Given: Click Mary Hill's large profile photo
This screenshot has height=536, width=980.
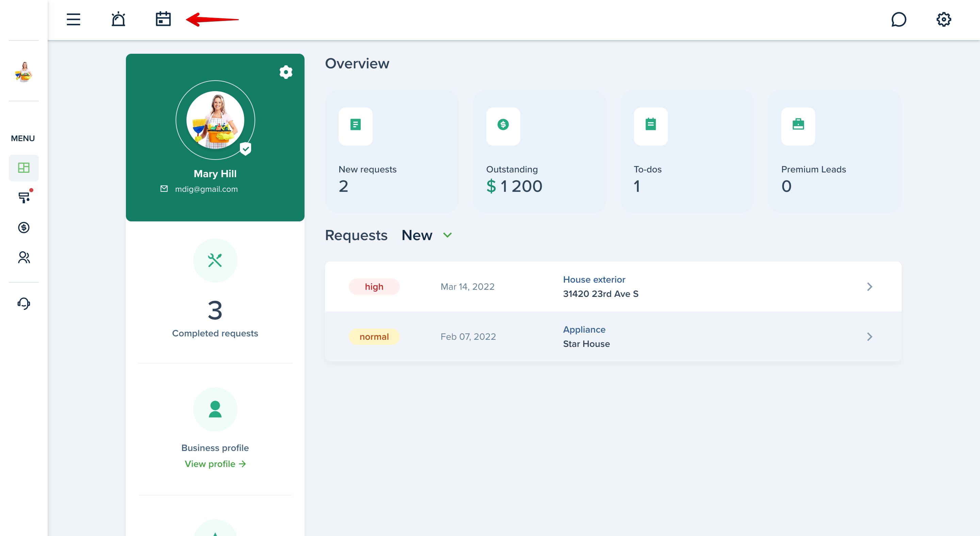Looking at the screenshot, I should pyautogui.click(x=215, y=120).
